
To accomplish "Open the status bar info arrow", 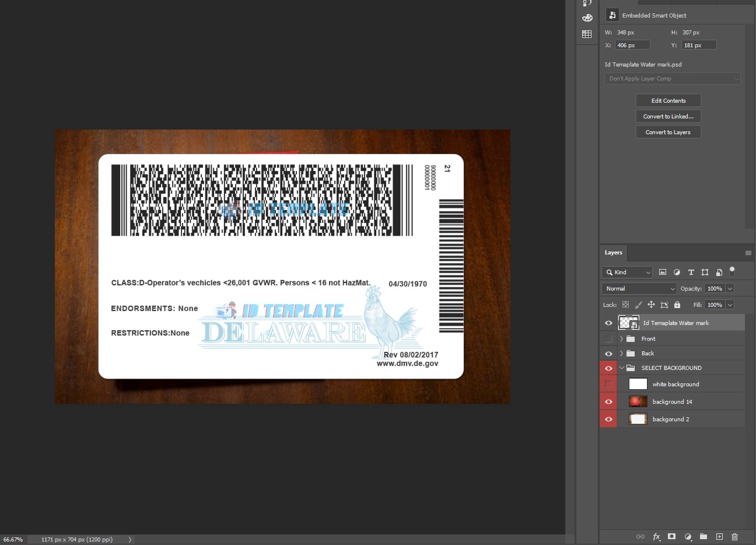I will click(130, 540).
